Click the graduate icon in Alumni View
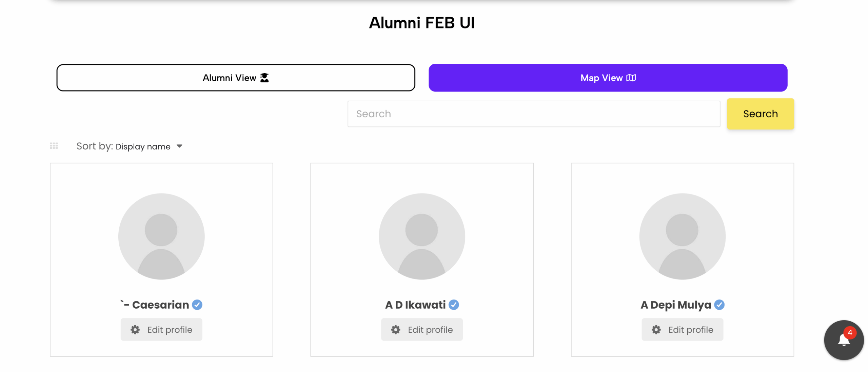The image size is (868, 372). click(264, 78)
